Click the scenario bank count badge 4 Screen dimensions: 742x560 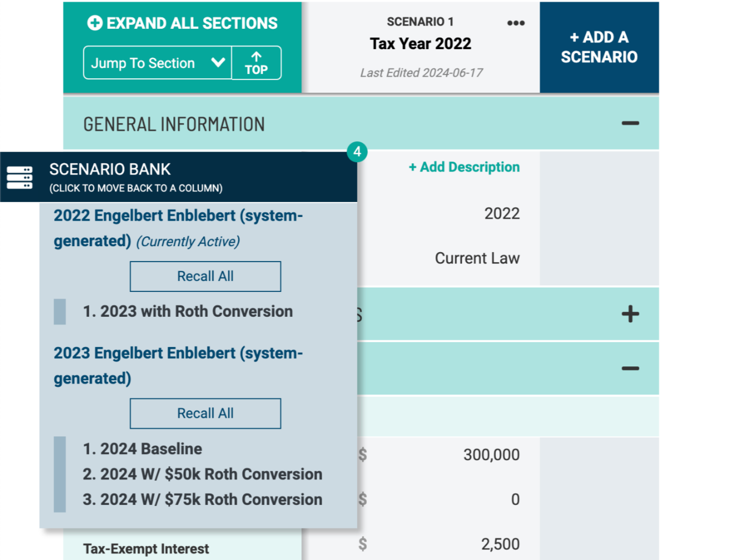coord(357,152)
